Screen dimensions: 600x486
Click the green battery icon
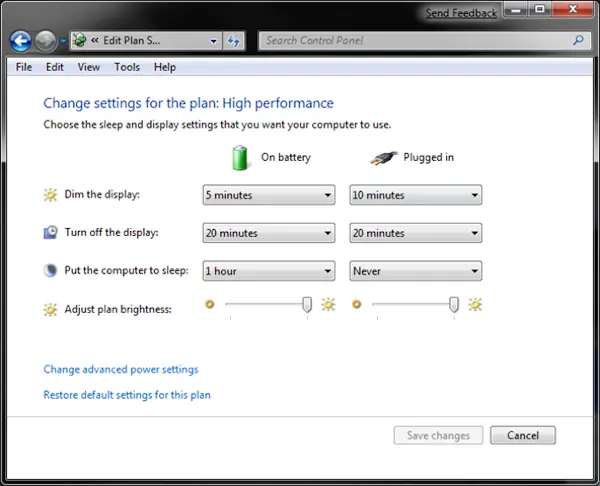point(240,158)
